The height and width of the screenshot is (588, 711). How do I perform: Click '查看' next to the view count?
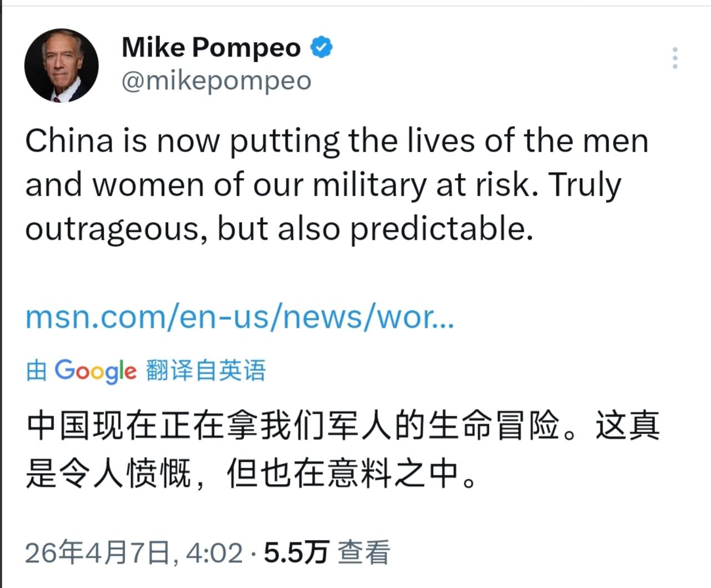(364, 552)
